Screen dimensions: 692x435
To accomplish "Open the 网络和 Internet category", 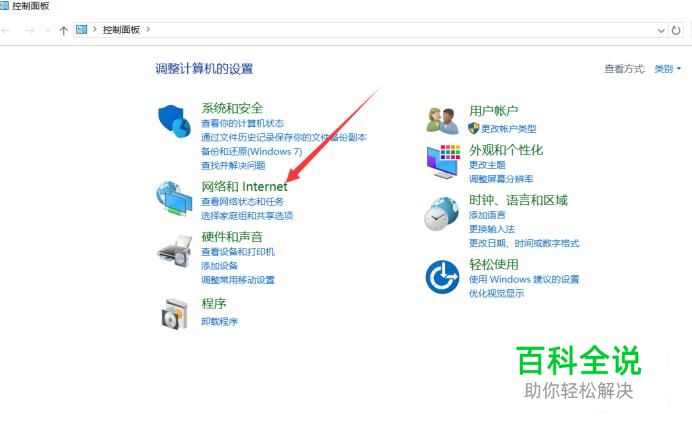I will pyautogui.click(x=244, y=186).
